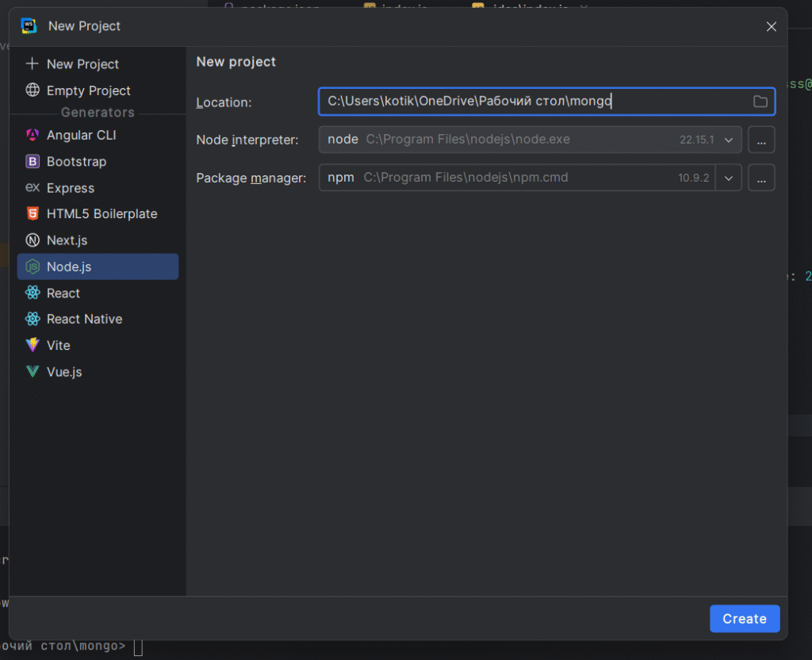
Task: Choose the React Native generator
Action: coord(98,319)
